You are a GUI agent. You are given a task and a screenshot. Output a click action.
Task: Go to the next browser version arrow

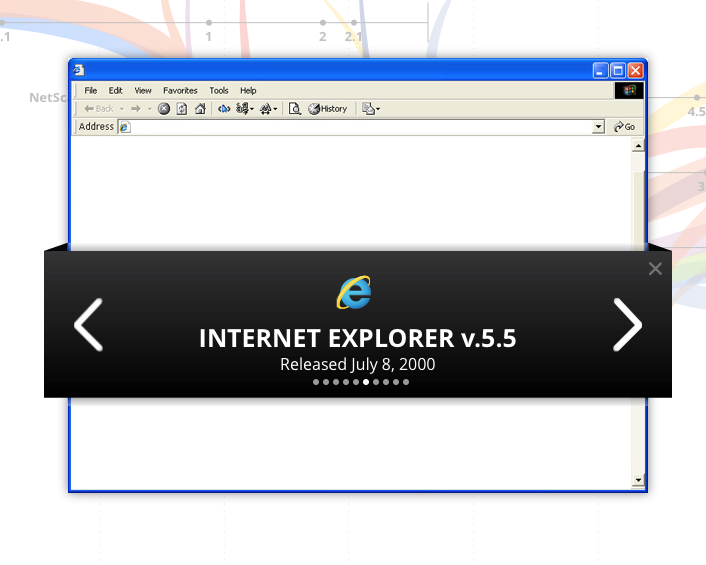point(627,325)
